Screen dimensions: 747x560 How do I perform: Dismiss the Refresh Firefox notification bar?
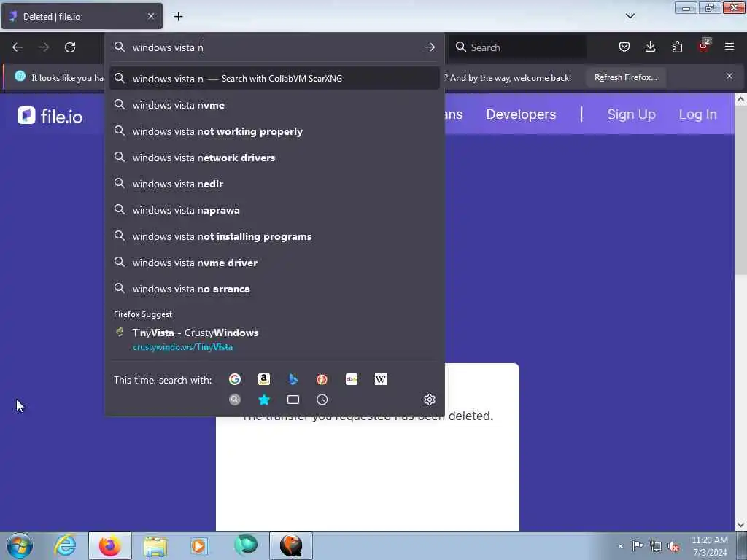(729, 76)
